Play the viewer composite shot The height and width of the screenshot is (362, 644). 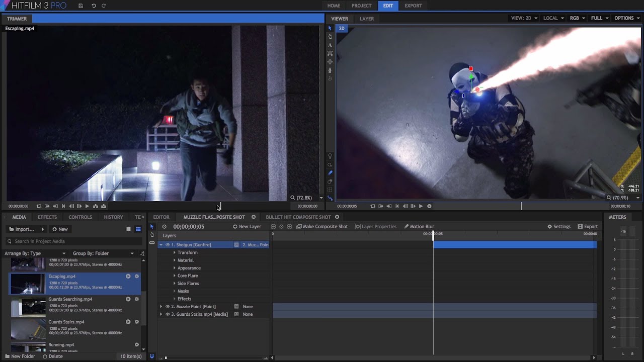coord(421,206)
